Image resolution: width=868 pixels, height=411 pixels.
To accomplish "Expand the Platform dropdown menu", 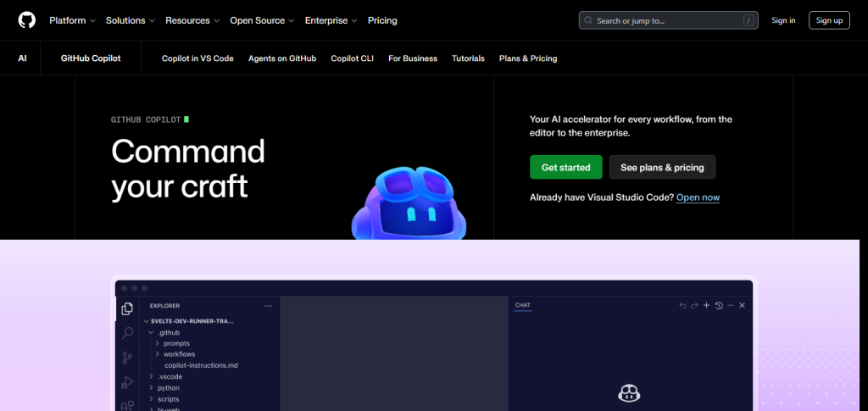I will click(73, 20).
